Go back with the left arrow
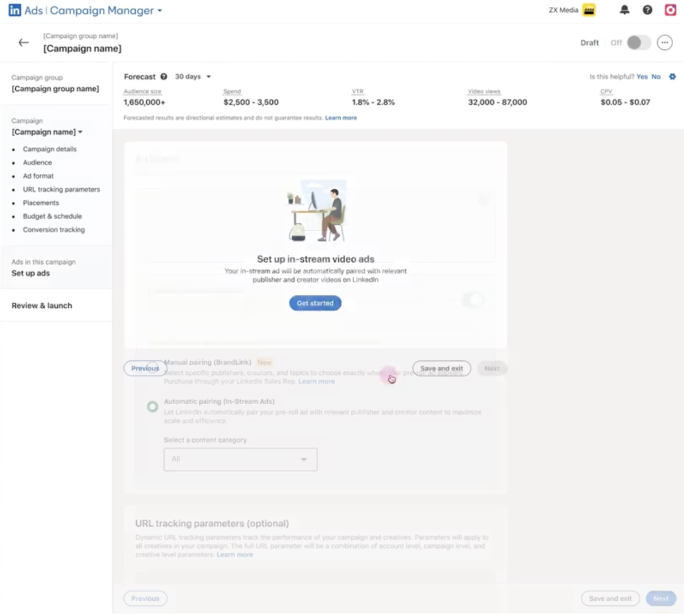Image resolution: width=684 pixels, height=616 pixels. (23, 42)
